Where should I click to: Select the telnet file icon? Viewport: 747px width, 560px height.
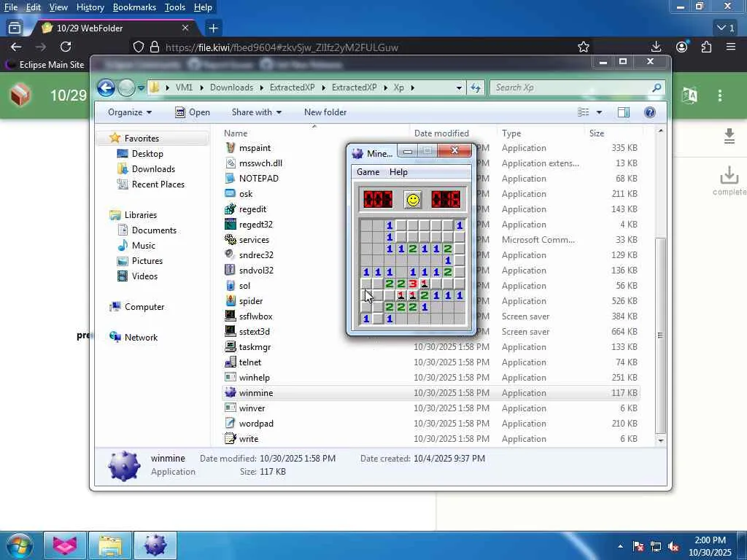click(230, 362)
